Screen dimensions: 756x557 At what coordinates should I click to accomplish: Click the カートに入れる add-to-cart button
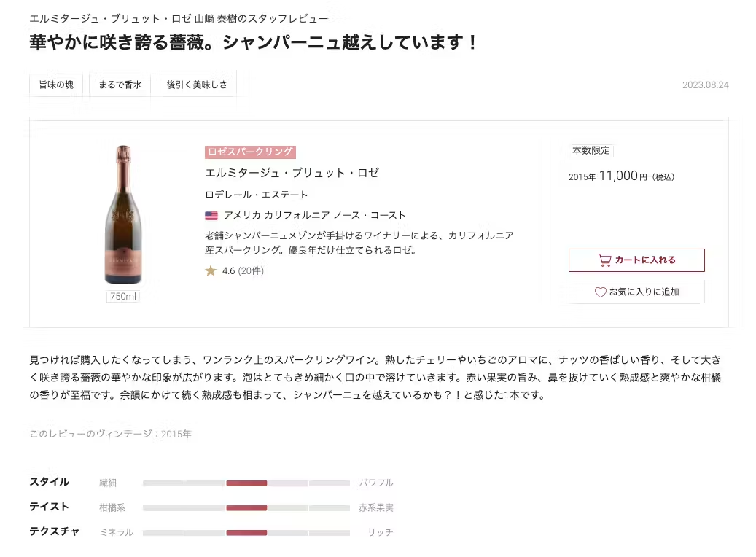tap(636, 260)
